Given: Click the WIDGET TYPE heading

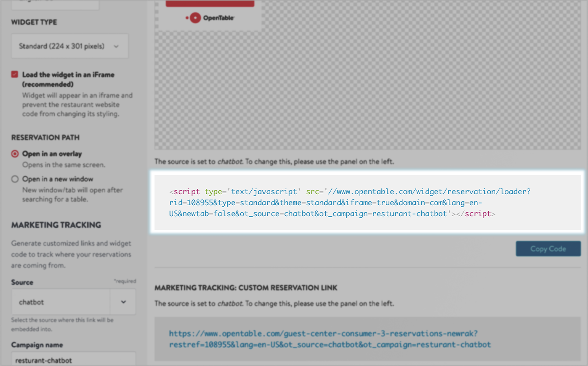Looking at the screenshot, I should click(34, 22).
